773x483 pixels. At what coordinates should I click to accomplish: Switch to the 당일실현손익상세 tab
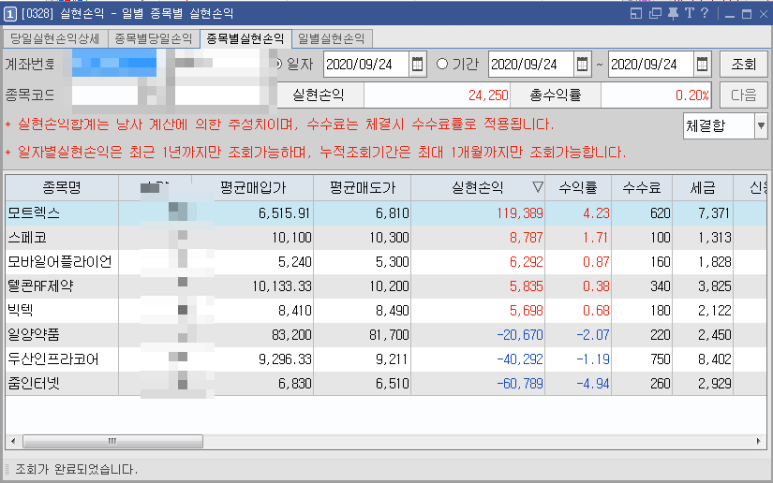coord(55,38)
